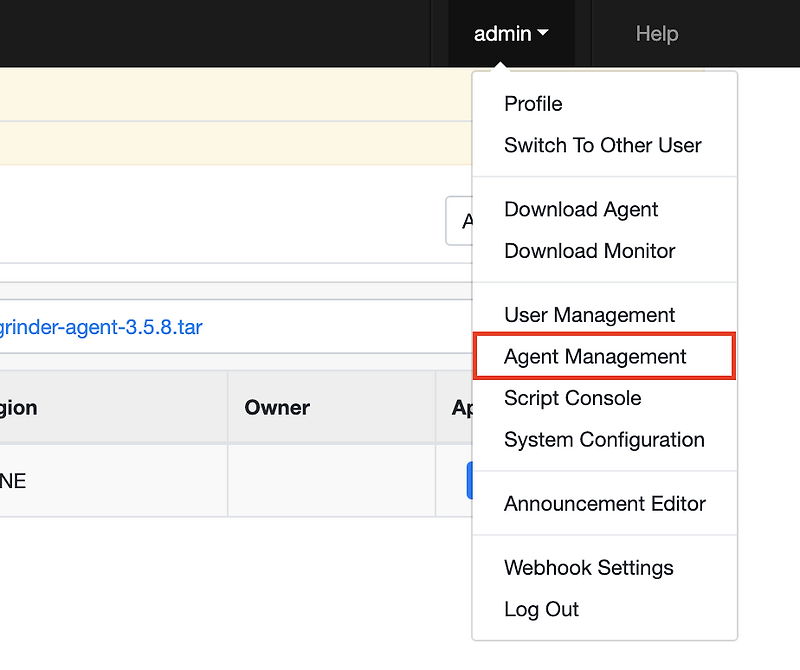Image resolution: width=800 pixels, height=670 pixels.
Task: Select Download Monitor menu entry
Action: tap(590, 251)
